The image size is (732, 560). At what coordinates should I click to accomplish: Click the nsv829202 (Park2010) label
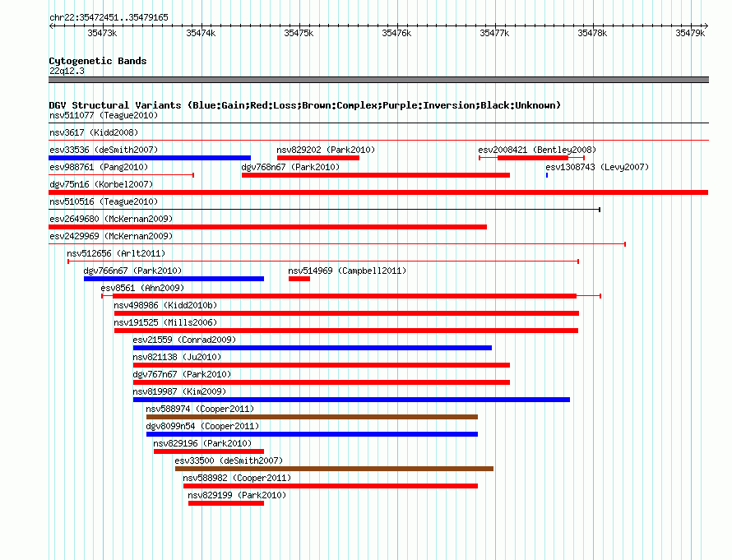pos(326,150)
